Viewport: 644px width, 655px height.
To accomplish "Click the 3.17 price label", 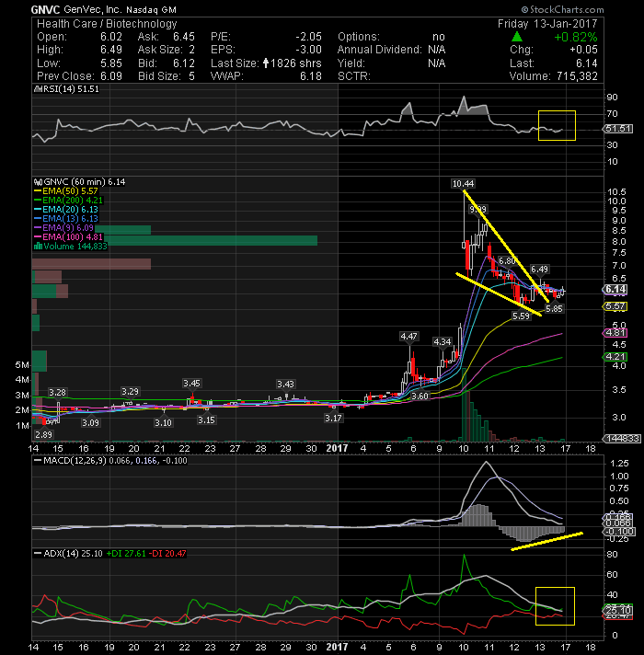I will 333,419.
